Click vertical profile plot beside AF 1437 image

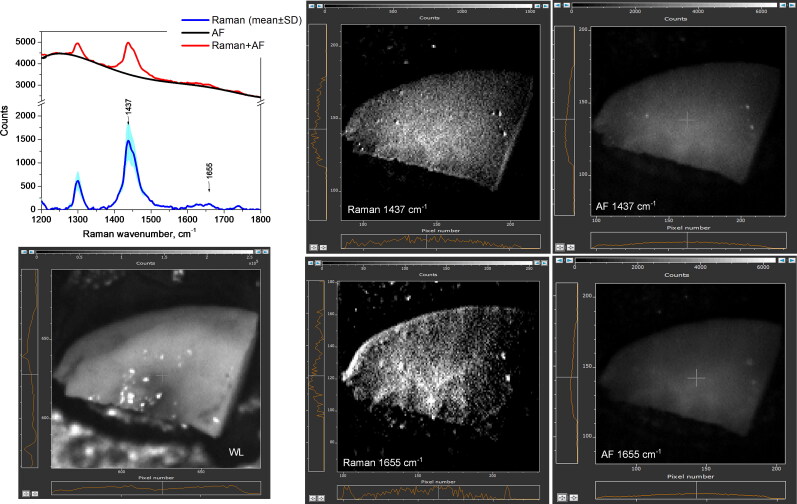(x=564, y=121)
